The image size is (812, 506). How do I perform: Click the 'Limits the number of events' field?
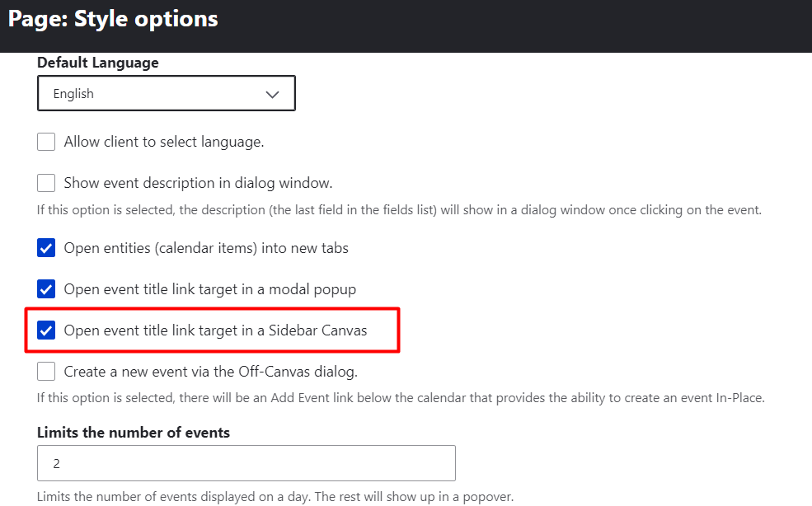(x=246, y=462)
